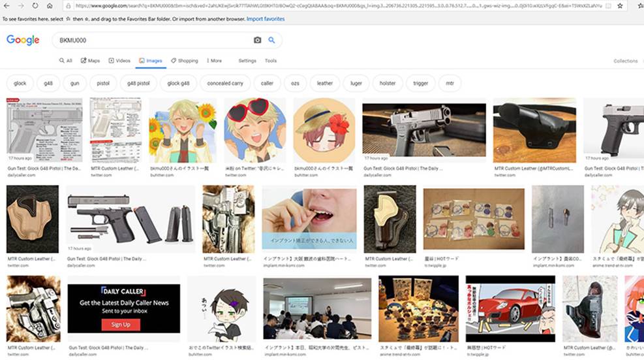Open the browser home page icon
This screenshot has width=644, height=360.
coord(50,6)
